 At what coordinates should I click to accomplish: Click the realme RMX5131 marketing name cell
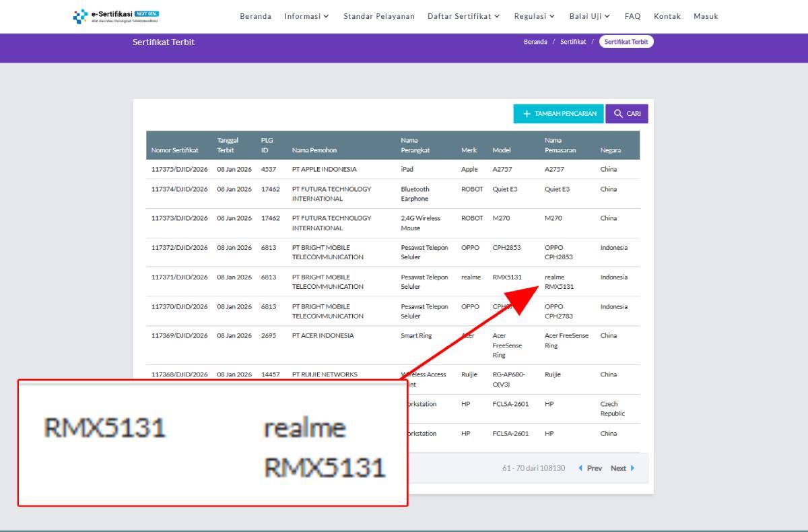coord(560,281)
